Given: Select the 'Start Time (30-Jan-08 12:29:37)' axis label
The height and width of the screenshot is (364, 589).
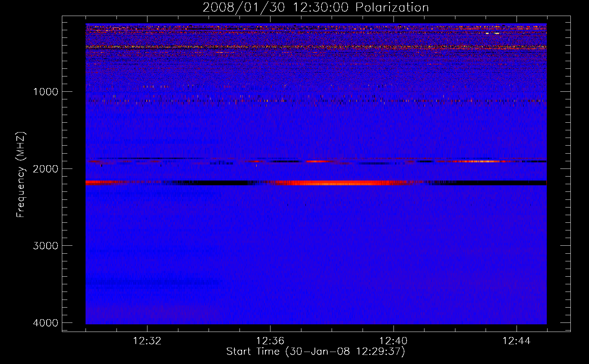Looking at the screenshot, I should click(x=316, y=352).
